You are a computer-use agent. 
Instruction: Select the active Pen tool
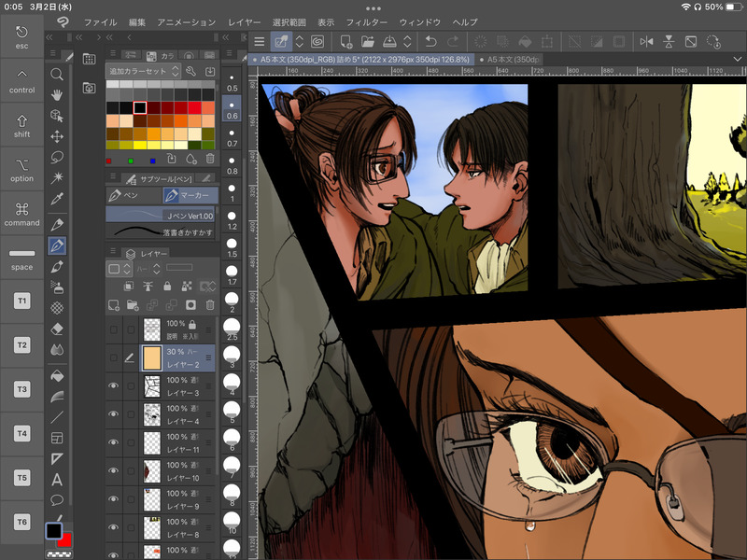[x=57, y=245]
